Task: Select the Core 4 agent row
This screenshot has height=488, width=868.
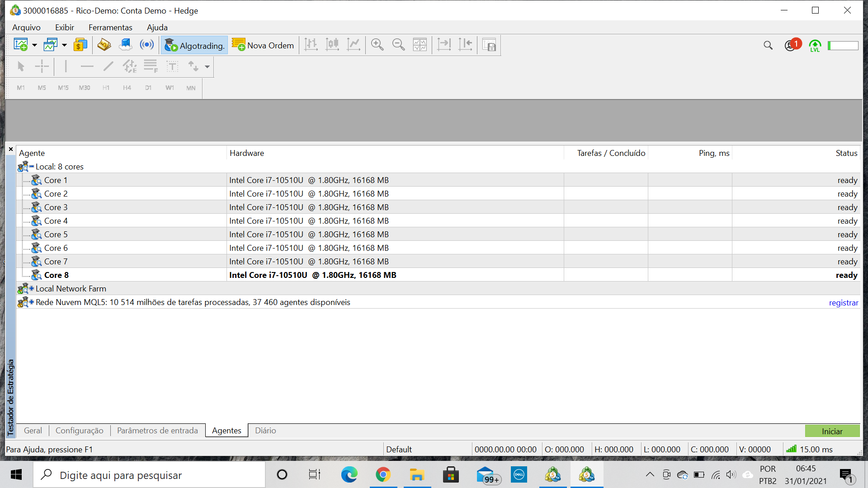Action: [438, 221]
